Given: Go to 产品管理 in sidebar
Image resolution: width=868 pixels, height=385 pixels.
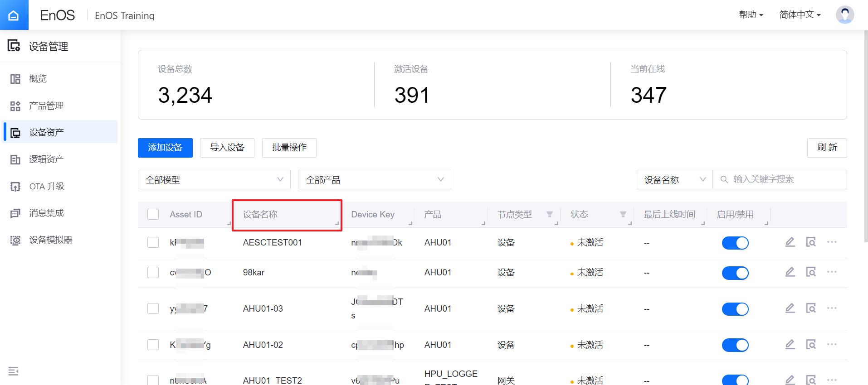Looking at the screenshot, I should click(46, 106).
